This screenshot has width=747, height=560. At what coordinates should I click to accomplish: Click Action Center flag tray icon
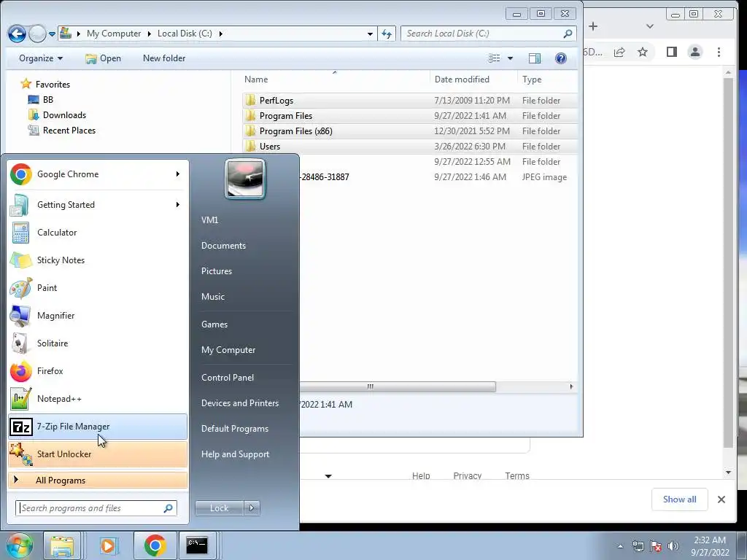pyautogui.click(x=656, y=546)
